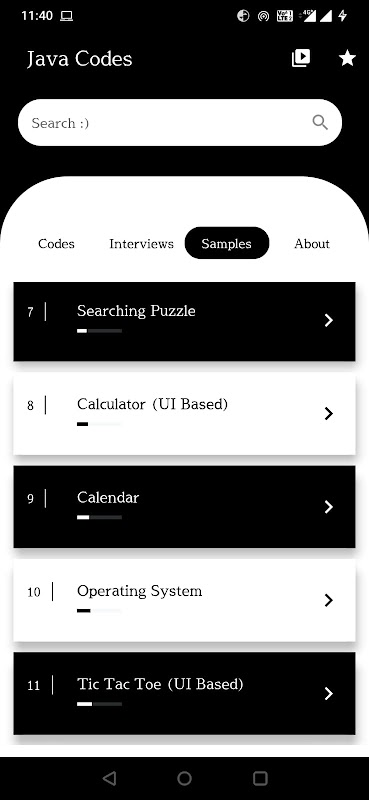Switch to the Interviews tab
The image size is (369, 800).
click(x=141, y=243)
